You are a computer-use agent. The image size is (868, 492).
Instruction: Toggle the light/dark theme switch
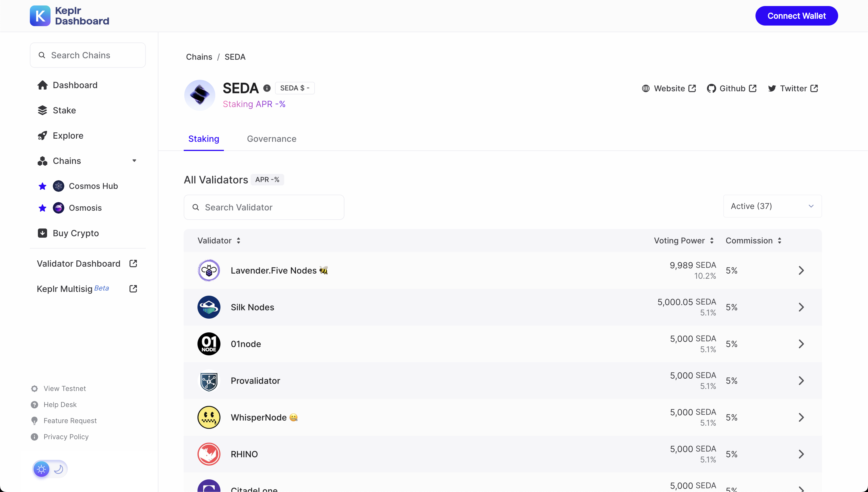[50, 469]
